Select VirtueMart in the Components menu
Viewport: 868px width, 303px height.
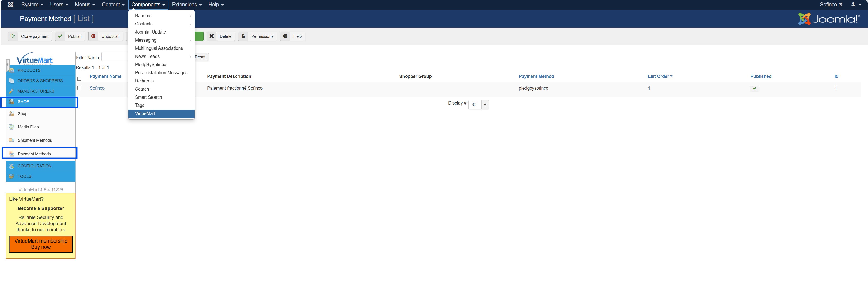pos(145,113)
